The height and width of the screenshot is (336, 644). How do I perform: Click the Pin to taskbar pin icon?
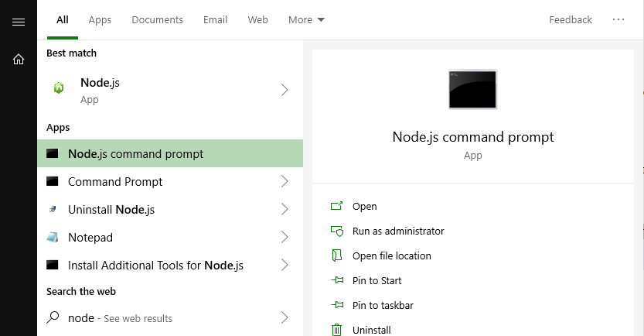[x=336, y=305]
